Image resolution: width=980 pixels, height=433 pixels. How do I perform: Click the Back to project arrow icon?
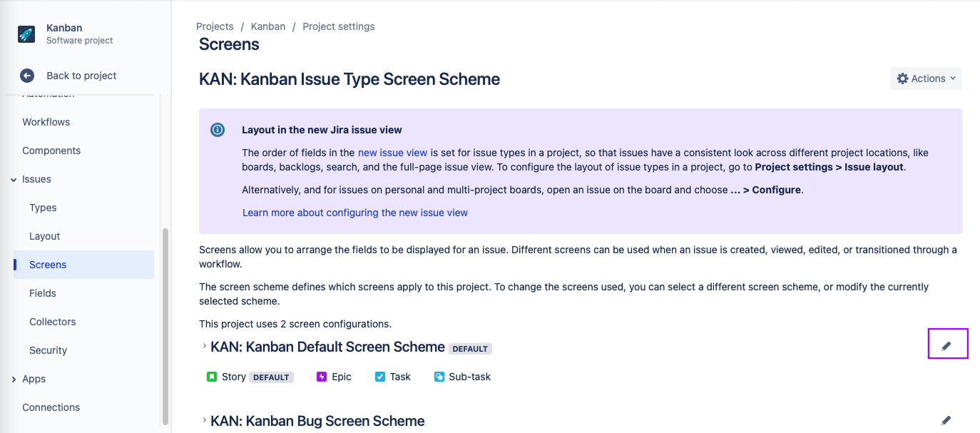[x=27, y=76]
